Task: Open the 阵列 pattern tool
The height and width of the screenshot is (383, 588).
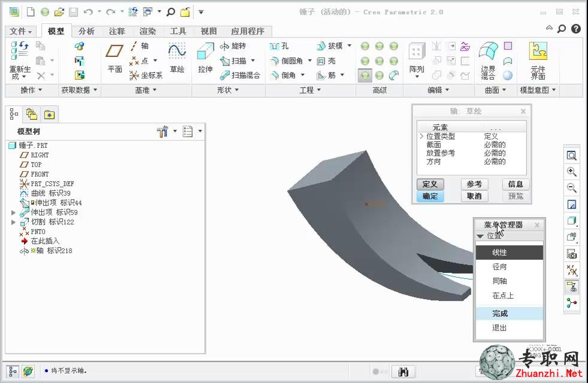Action: pos(417,60)
